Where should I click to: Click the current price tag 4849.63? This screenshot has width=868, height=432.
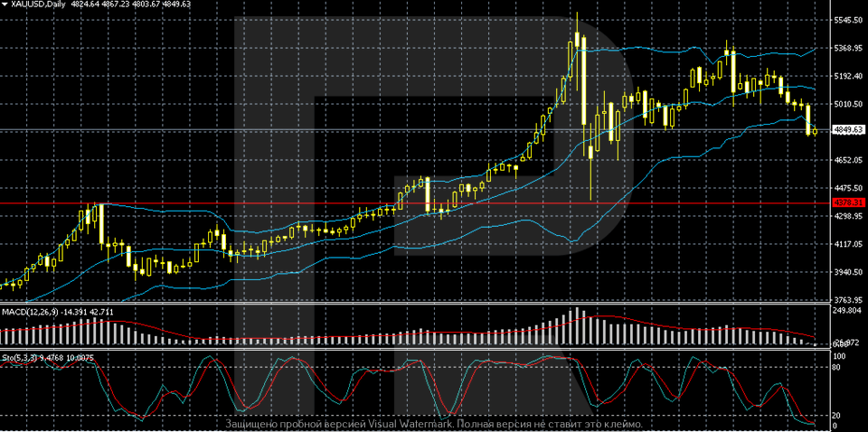(848, 130)
